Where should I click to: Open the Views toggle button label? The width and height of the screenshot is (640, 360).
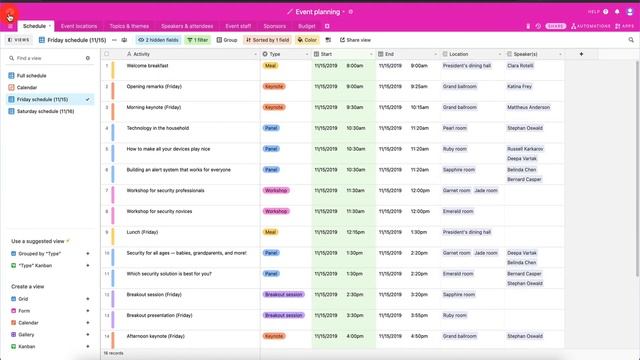click(x=22, y=40)
